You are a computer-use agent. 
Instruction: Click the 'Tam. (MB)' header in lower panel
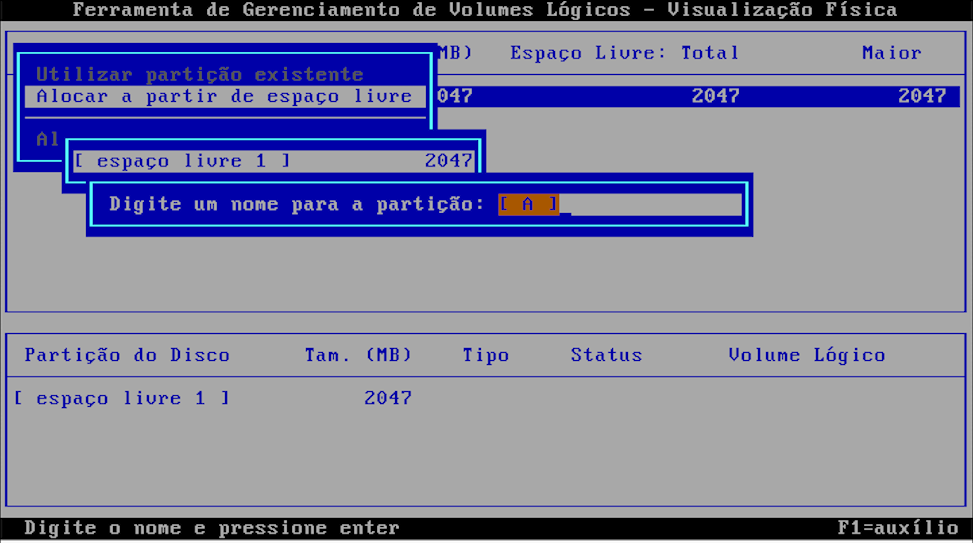358,355
